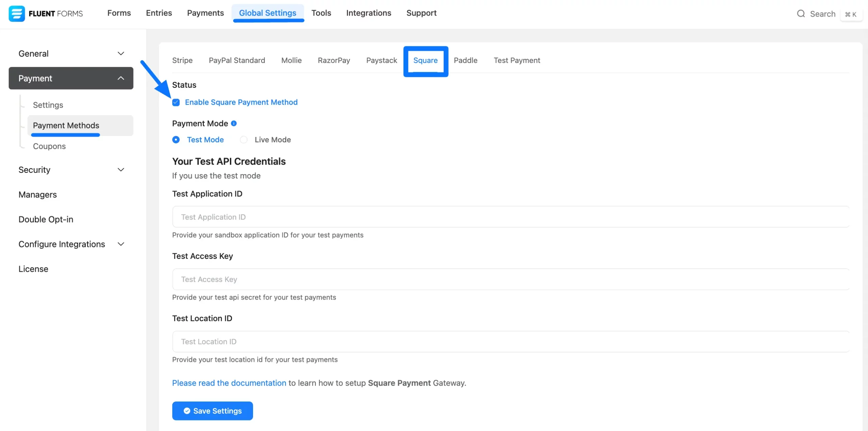Open the Integrations top menu
The image size is (868, 431).
click(x=368, y=13)
